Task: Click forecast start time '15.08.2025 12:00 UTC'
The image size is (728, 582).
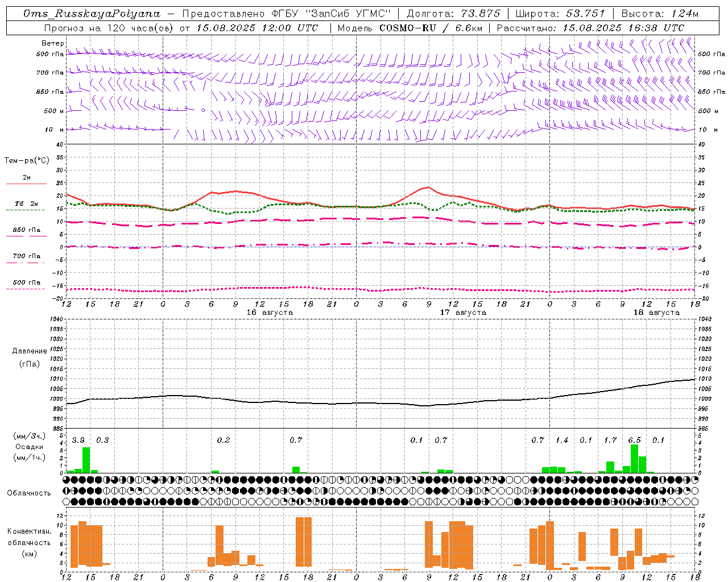Action: pyautogui.click(x=257, y=28)
